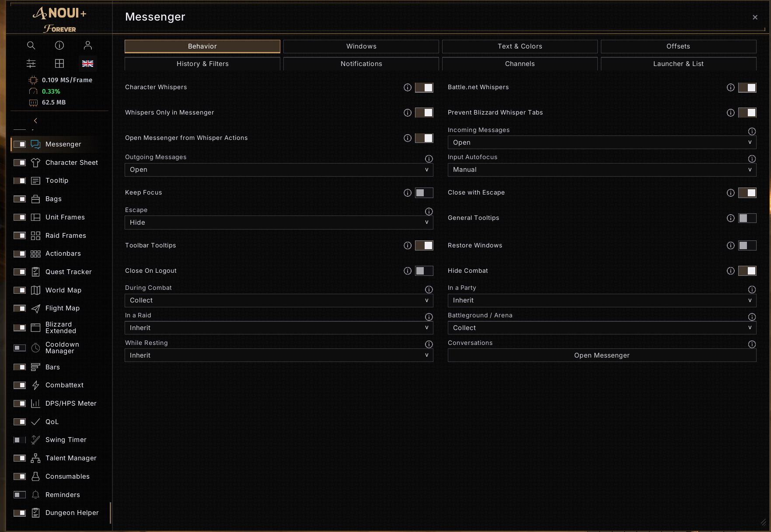Toggle Character Whispers switch
Image resolution: width=771 pixels, height=532 pixels.
[x=424, y=87]
